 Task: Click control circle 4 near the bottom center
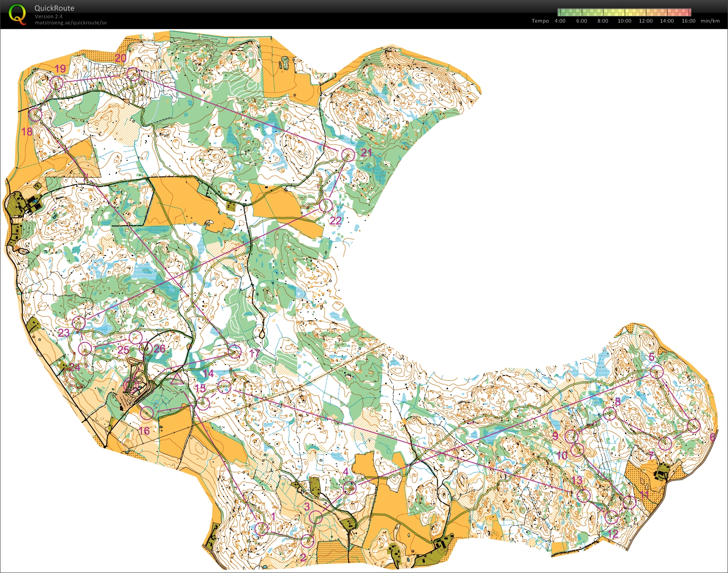350,488
